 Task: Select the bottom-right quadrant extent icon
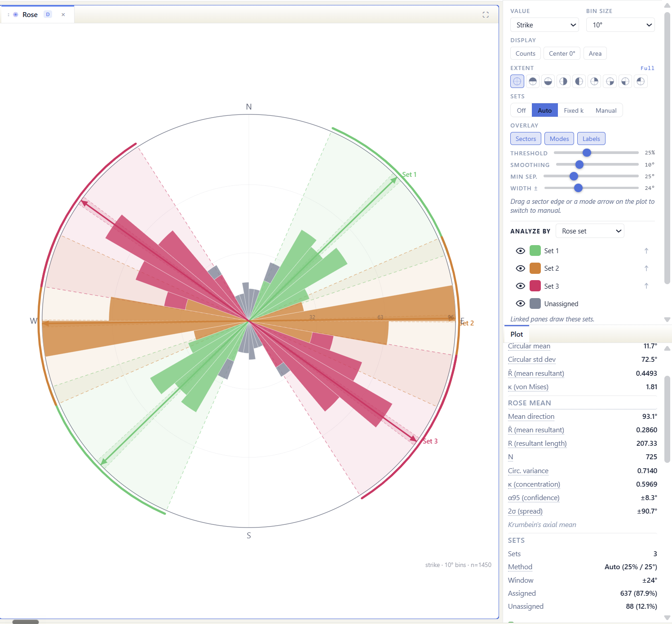coord(610,81)
